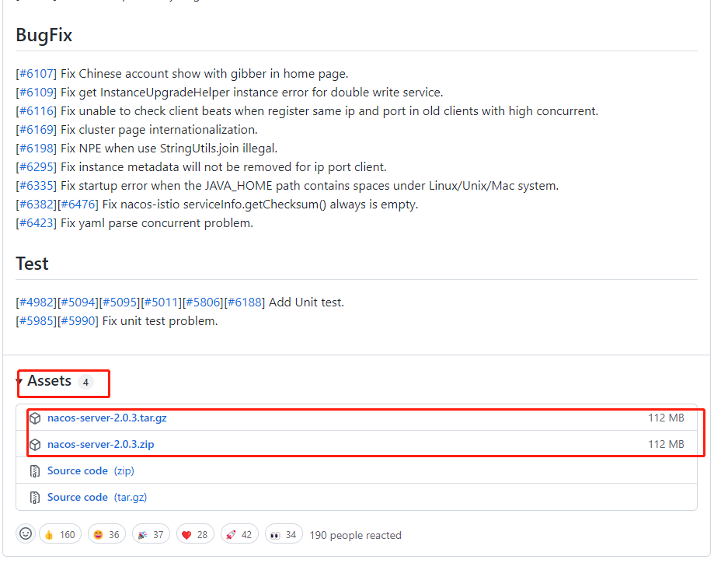The height and width of the screenshot is (563, 728).
Task: Click 112 MB size of tar.gz
Action: pyautogui.click(x=666, y=418)
